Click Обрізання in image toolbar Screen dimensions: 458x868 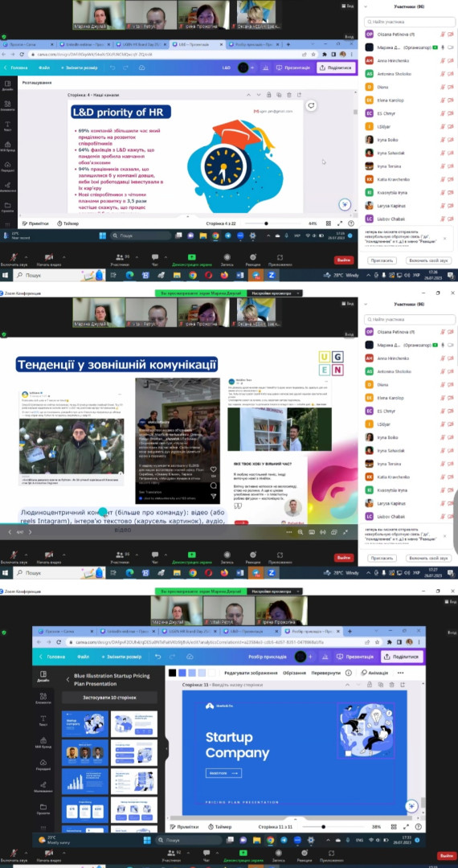[294, 673]
